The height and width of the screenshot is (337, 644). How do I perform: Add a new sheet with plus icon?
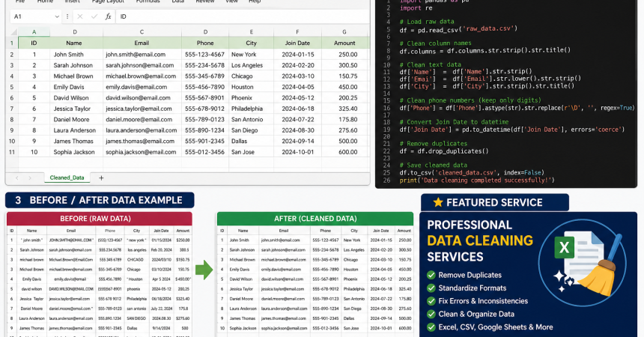[101, 177]
